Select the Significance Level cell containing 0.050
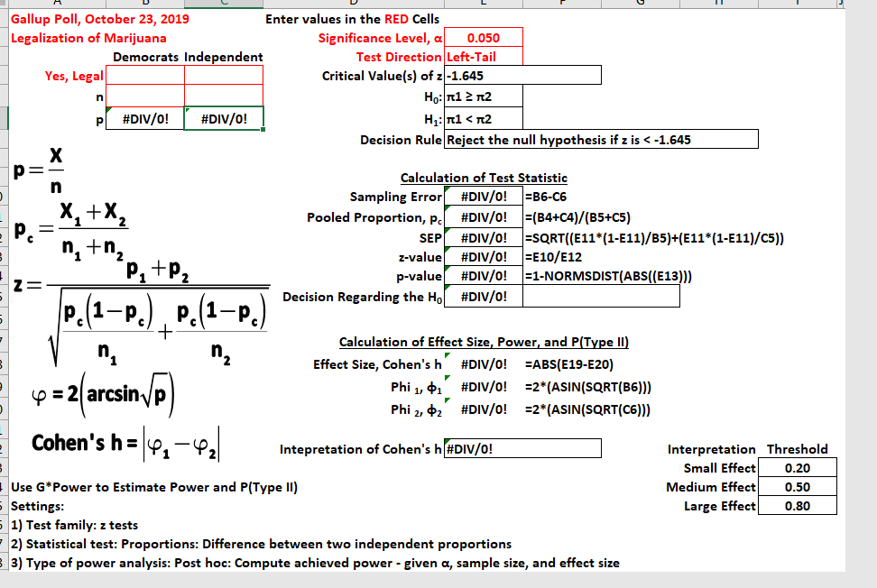This screenshot has width=877, height=588. (484, 37)
